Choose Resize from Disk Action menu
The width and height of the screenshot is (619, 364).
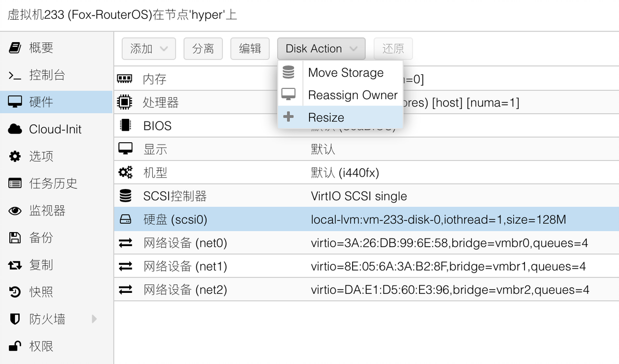pyautogui.click(x=326, y=117)
